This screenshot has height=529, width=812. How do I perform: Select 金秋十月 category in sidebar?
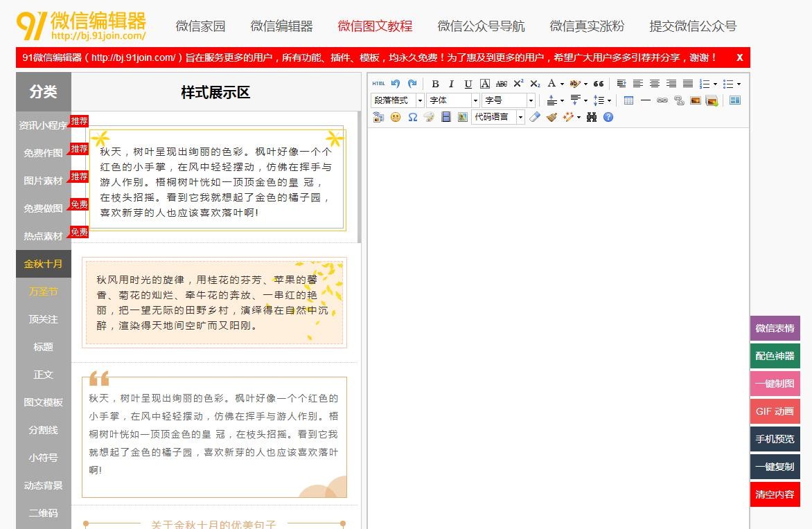(43, 264)
